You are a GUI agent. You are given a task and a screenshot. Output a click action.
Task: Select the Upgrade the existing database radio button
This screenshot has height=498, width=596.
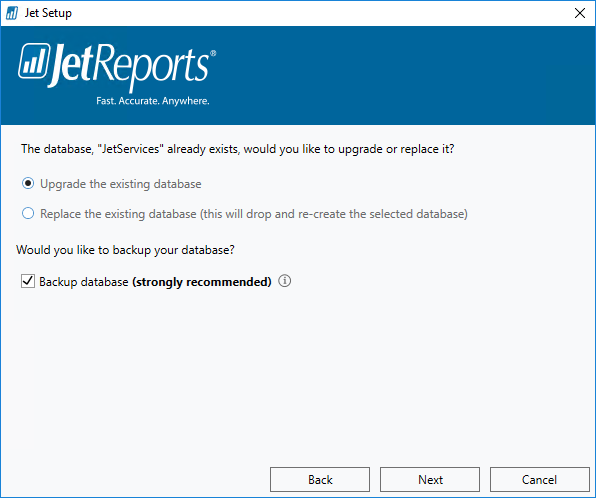28,184
